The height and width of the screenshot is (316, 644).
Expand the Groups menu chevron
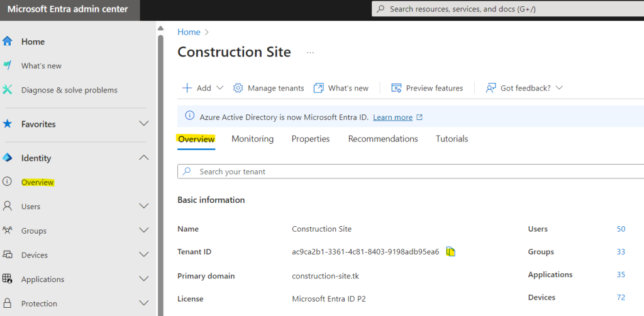[x=144, y=230]
